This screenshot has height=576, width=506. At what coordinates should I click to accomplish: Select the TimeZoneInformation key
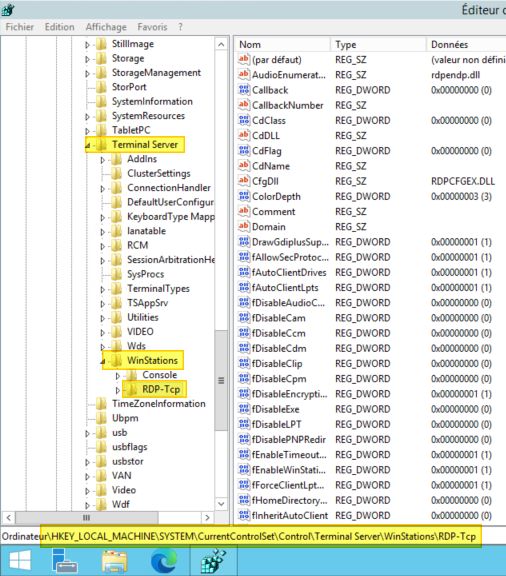159,404
